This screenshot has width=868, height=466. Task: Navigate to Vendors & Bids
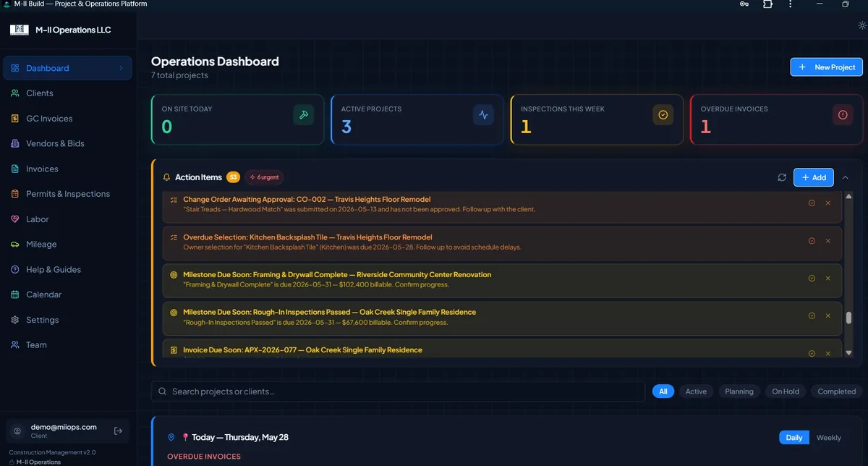(67, 143)
